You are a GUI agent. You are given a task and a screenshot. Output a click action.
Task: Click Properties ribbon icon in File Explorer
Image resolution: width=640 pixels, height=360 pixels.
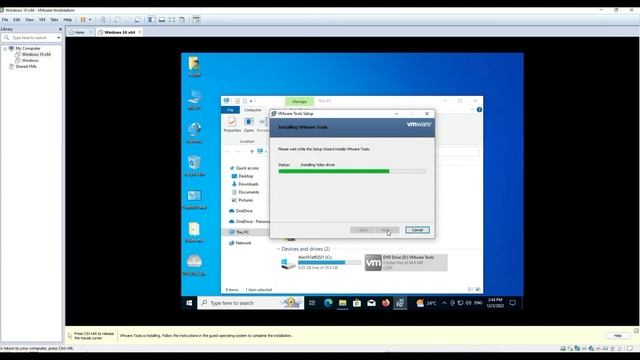coord(232,124)
